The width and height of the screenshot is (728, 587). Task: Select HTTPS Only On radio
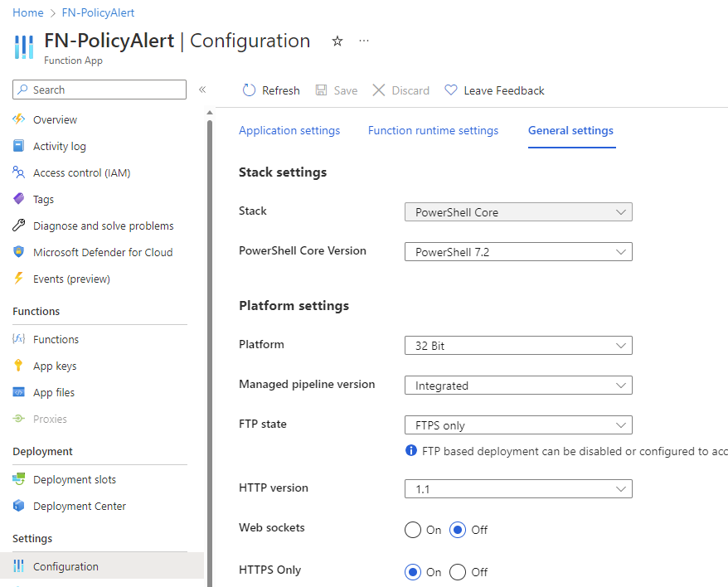[413, 572]
